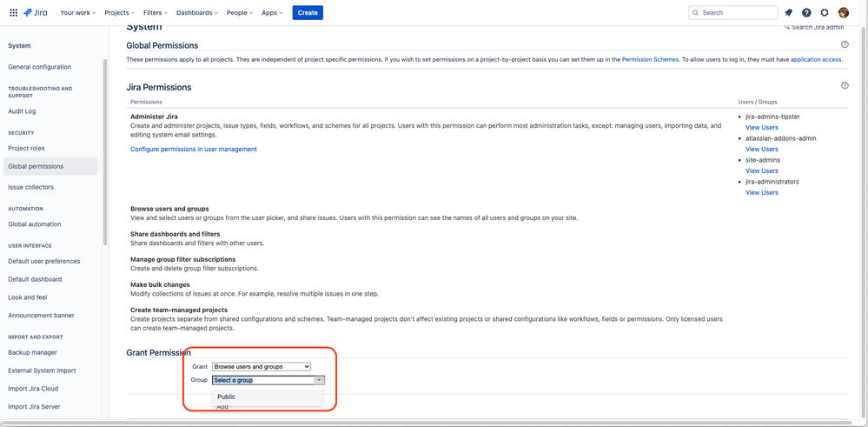The height and width of the screenshot is (427, 868).
Task: Open Backup manager in sidebar
Action: [33, 353]
